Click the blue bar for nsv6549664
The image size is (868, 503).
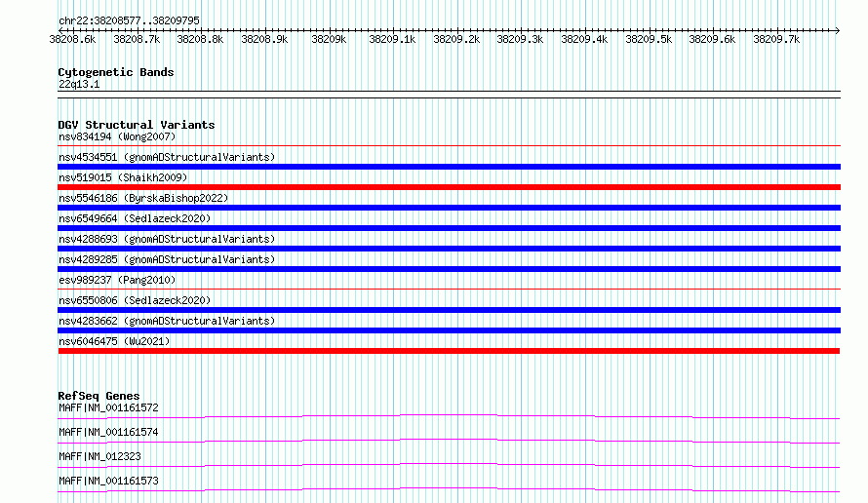(x=449, y=228)
